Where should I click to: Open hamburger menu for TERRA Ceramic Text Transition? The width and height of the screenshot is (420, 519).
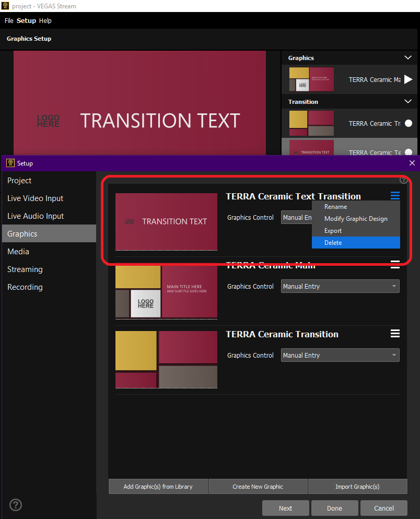click(395, 196)
